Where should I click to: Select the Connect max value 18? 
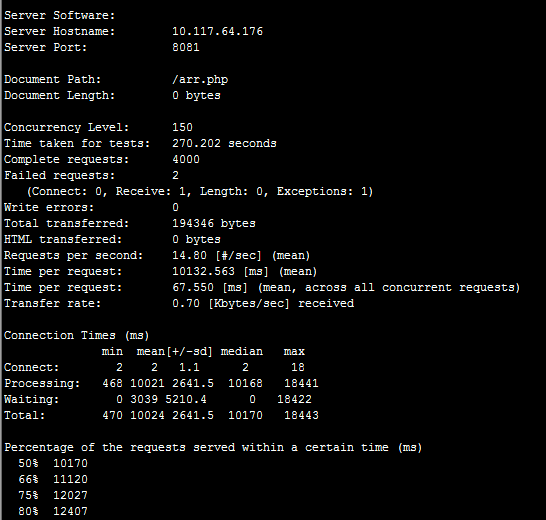pyautogui.click(x=298, y=367)
